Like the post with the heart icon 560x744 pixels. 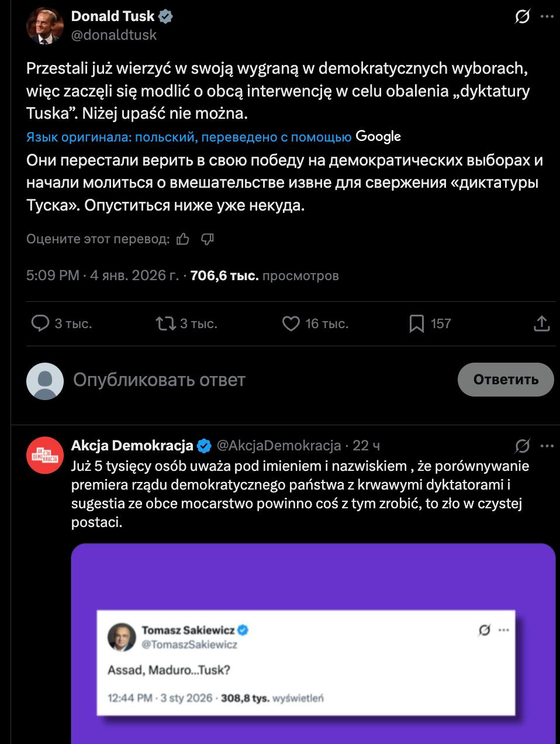coord(291,323)
